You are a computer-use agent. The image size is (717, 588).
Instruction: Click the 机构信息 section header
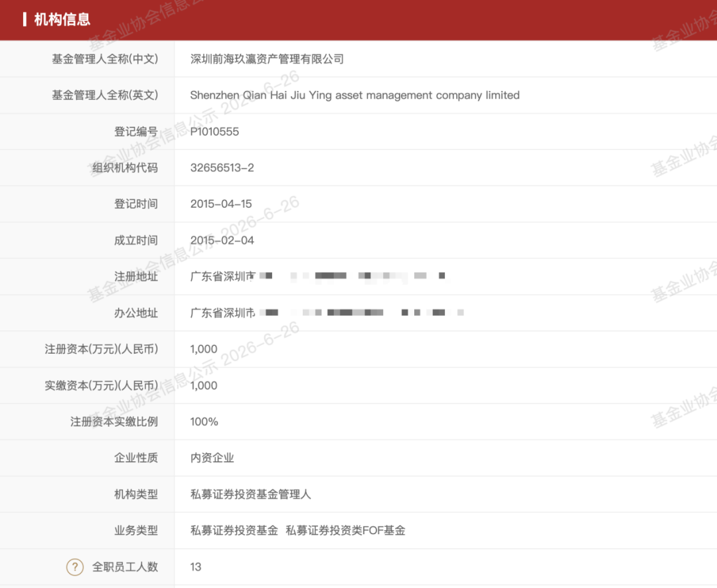tap(62, 20)
